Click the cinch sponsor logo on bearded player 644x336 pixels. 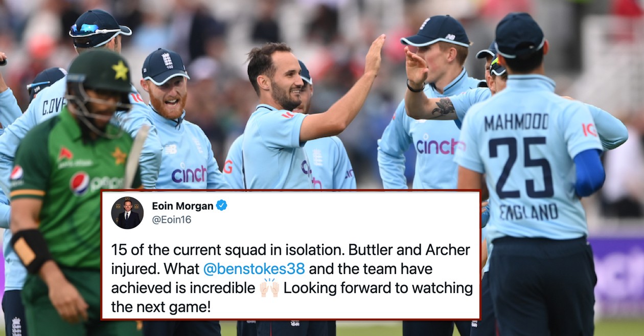[189, 174]
